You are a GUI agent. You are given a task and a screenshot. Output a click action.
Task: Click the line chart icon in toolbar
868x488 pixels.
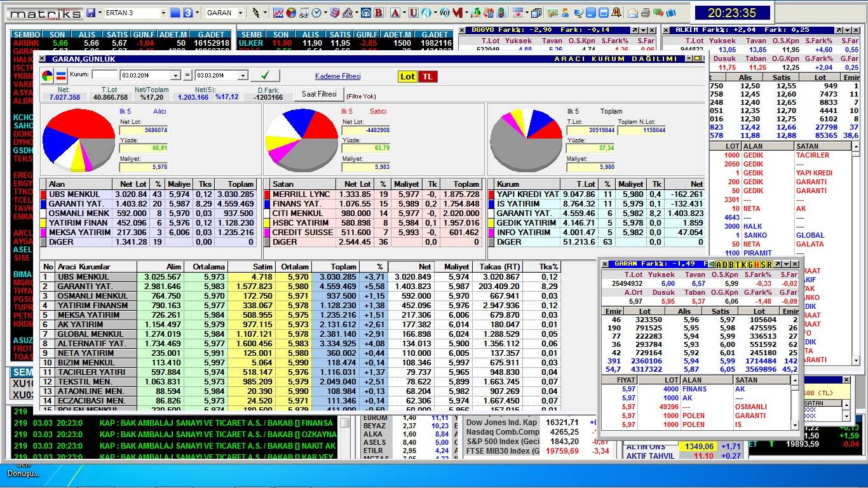(x=278, y=13)
